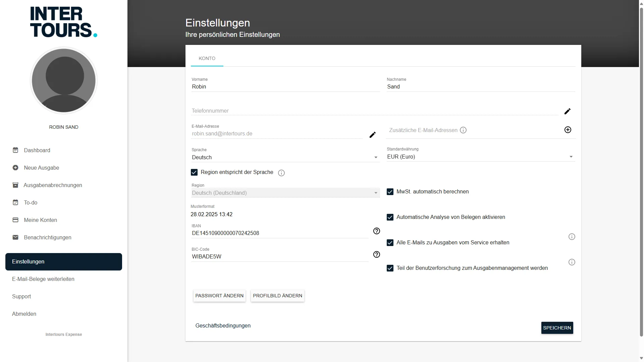Uncheck Region entspricht der Sprache
Screen dimensions: 644x362
click(194, 172)
